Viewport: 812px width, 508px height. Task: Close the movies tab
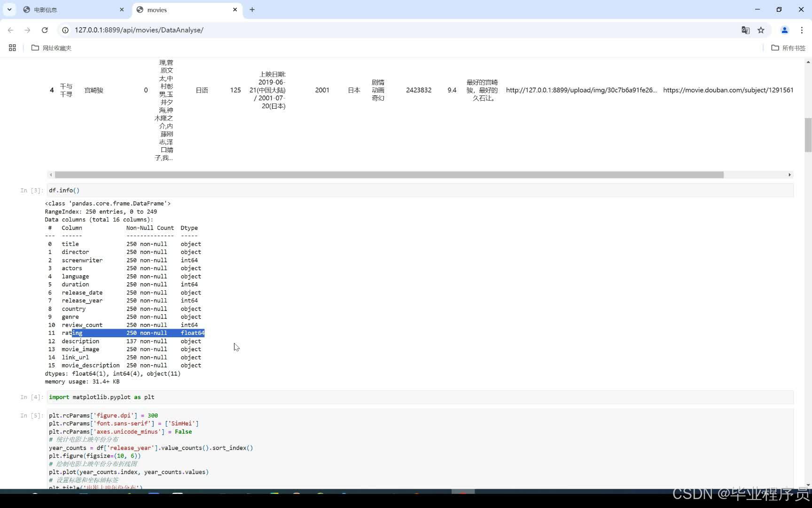tap(235, 9)
